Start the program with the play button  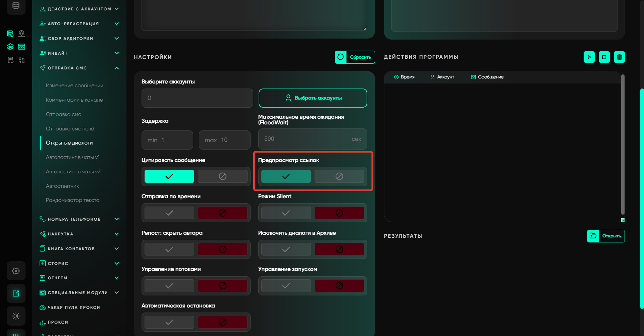tap(589, 57)
